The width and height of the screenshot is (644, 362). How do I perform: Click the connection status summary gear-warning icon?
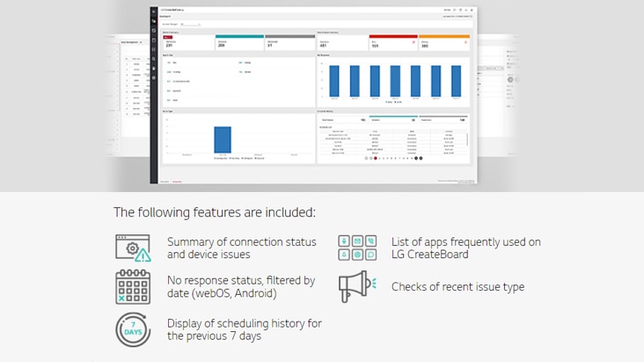[x=133, y=247]
